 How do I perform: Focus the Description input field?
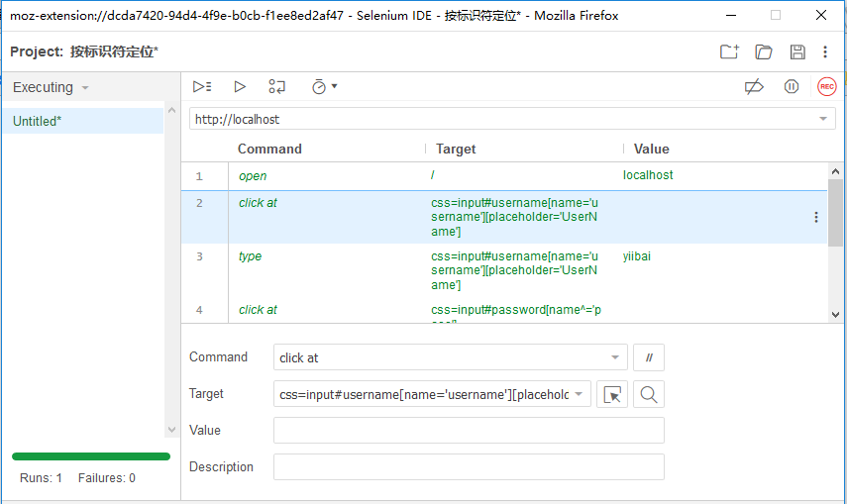469,466
